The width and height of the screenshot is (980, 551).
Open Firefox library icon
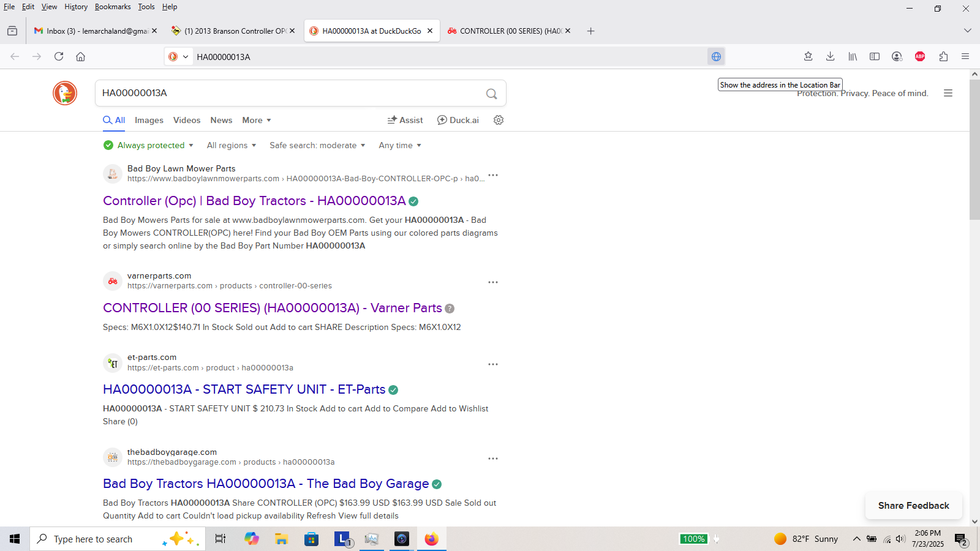[853, 56]
